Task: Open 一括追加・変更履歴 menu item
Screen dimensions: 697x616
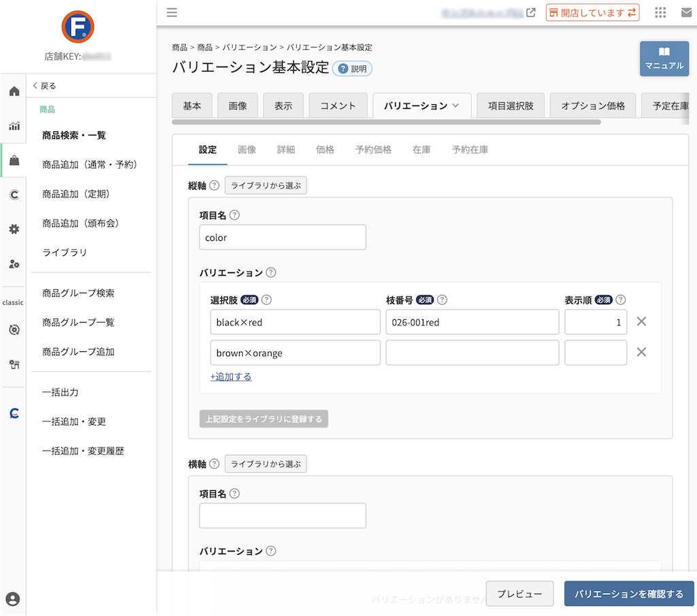Action: pos(83,451)
